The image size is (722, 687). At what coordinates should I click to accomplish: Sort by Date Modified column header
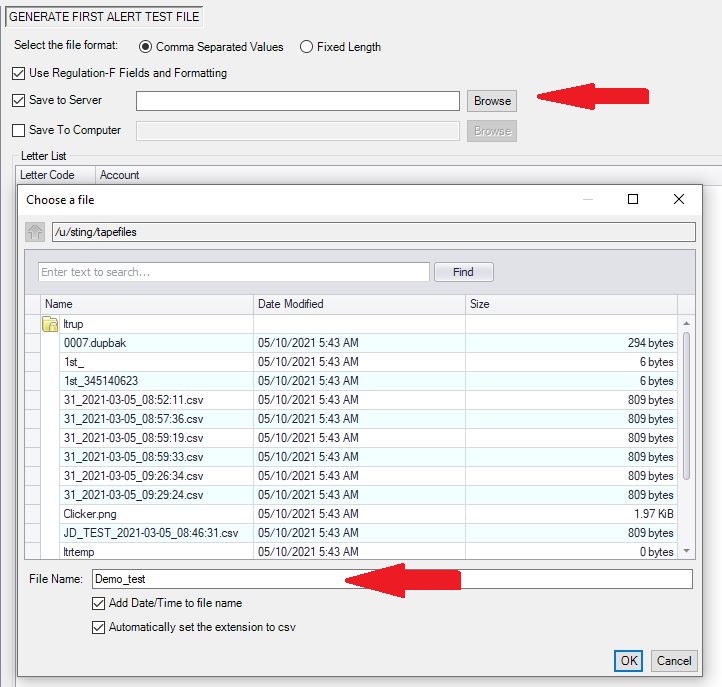pyautogui.click(x=359, y=304)
